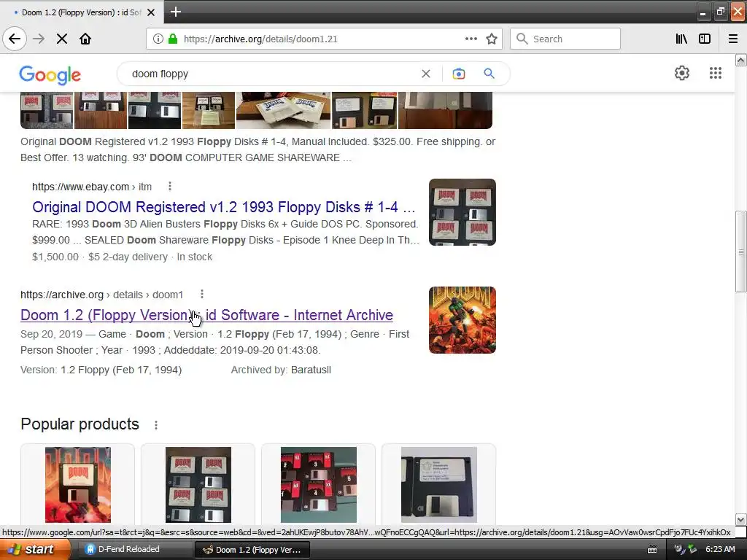Click the $1,500.00 price text
Image resolution: width=747 pixels, height=560 pixels.
55,257
